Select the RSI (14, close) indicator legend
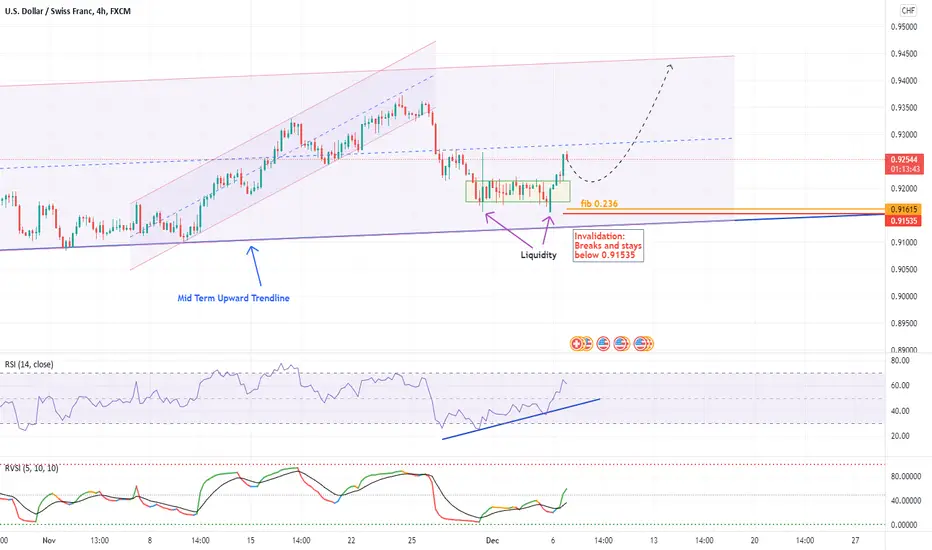 click(x=29, y=364)
